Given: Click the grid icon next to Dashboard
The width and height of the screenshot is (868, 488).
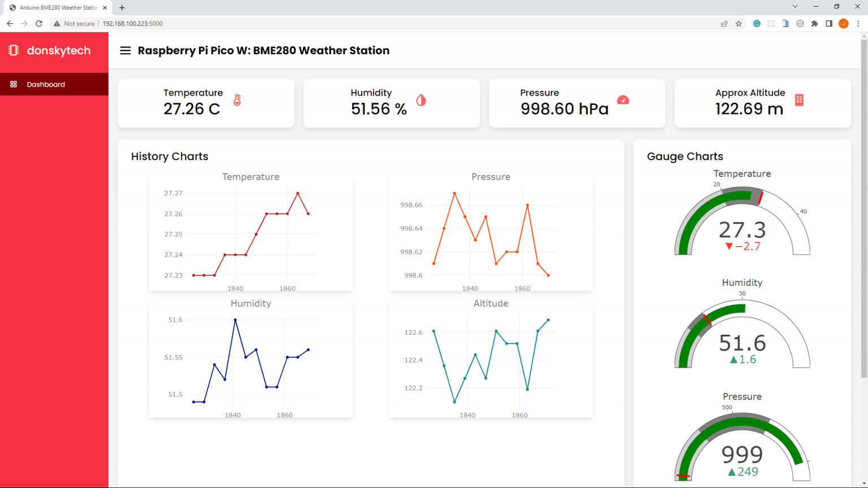Looking at the screenshot, I should (x=13, y=84).
